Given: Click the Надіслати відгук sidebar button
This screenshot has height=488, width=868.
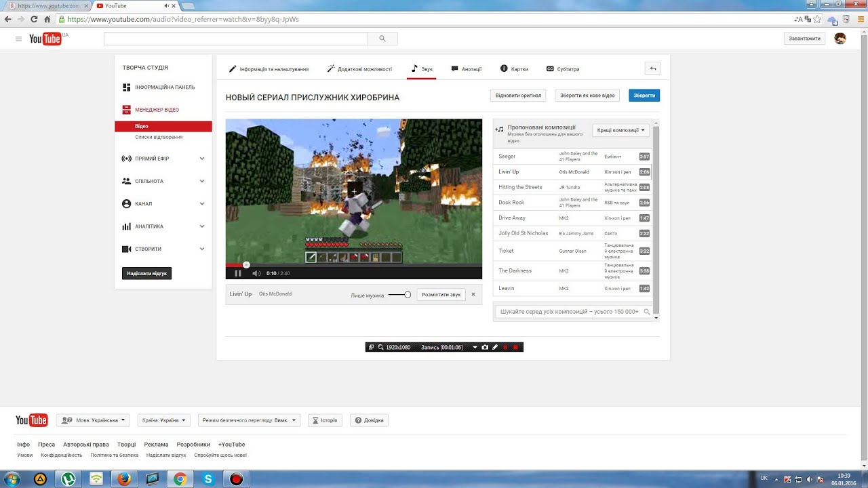Looking at the screenshot, I should point(146,273).
